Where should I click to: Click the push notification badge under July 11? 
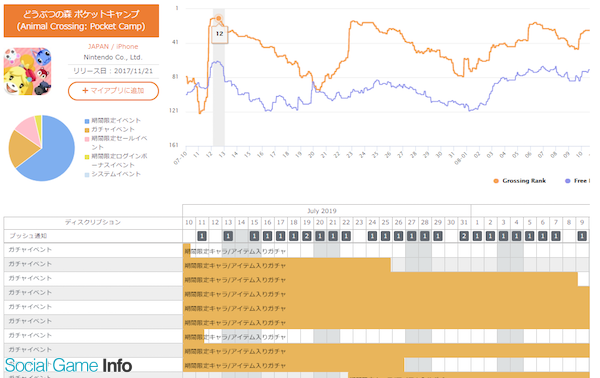(202, 236)
